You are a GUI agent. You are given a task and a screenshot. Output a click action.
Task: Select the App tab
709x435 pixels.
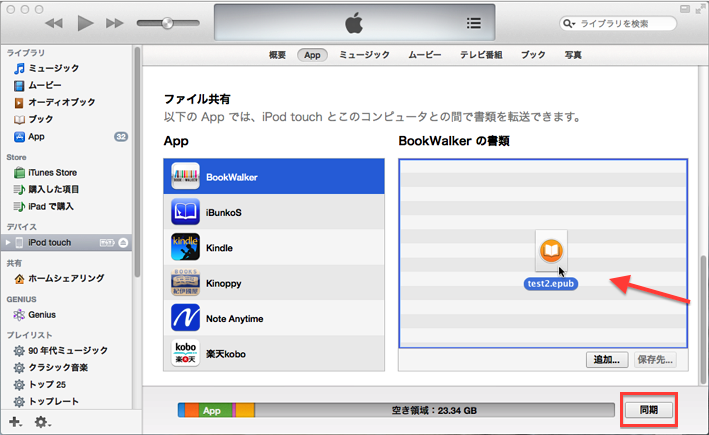point(312,55)
